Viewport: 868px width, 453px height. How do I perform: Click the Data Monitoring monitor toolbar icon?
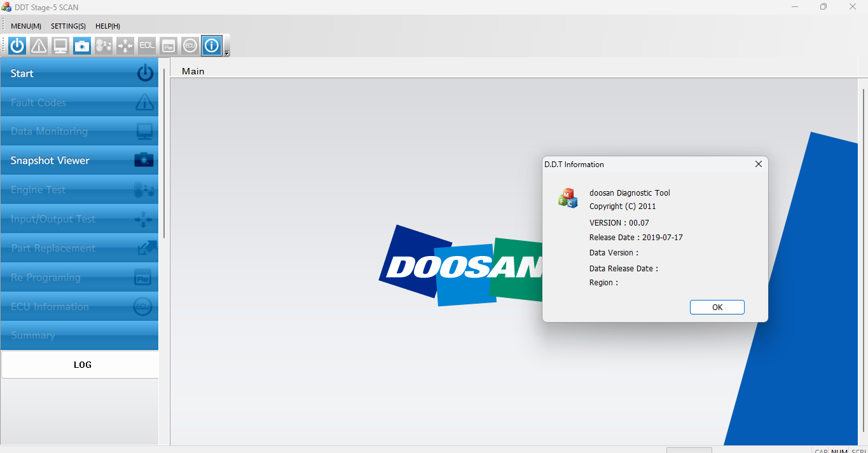[60, 46]
